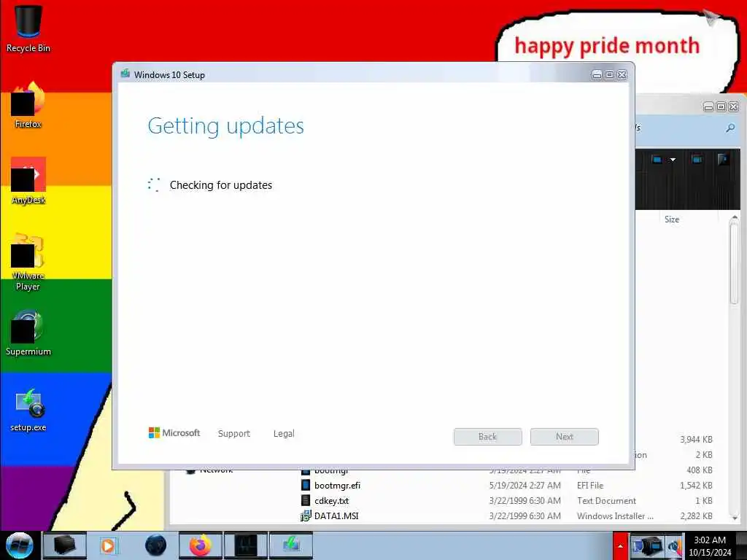Click the Explorer scrollbar up arrow

click(x=734, y=217)
